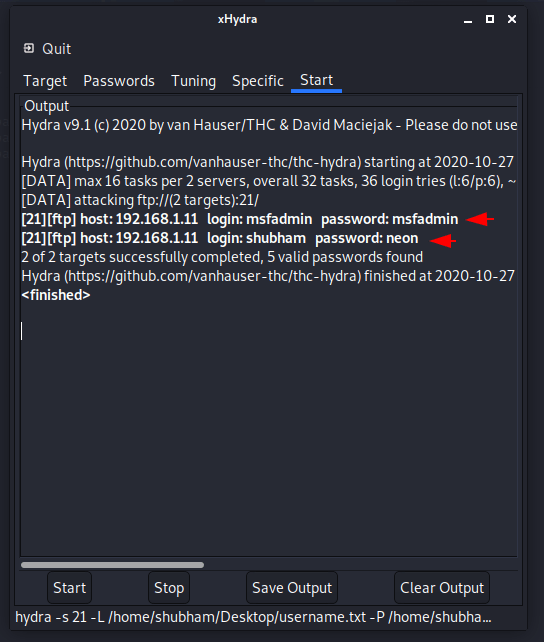Viewport: 544px width, 642px height.
Task: Click the shubham login result line
Action: [220, 238]
